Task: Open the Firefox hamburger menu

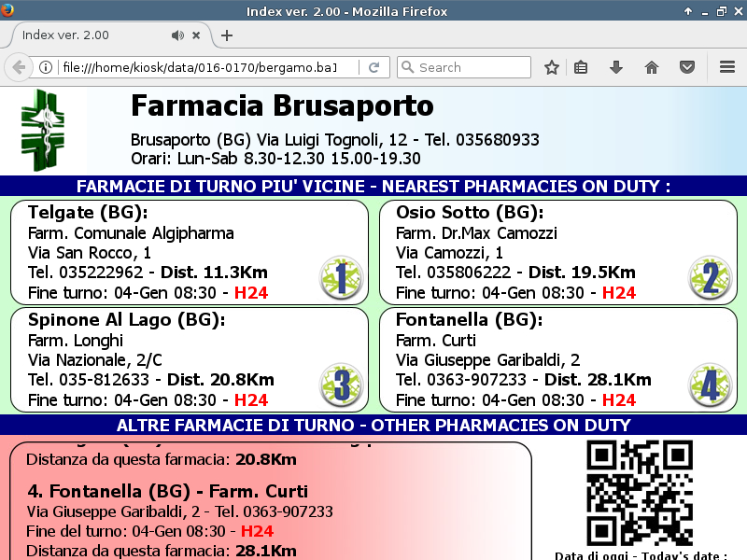Action: [727, 67]
